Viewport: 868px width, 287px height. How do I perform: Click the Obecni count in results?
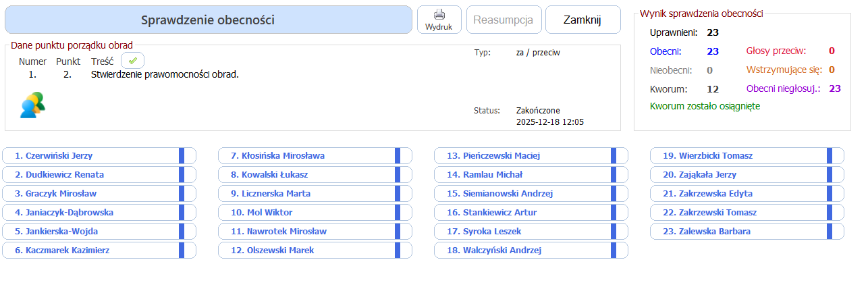click(713, 51)
